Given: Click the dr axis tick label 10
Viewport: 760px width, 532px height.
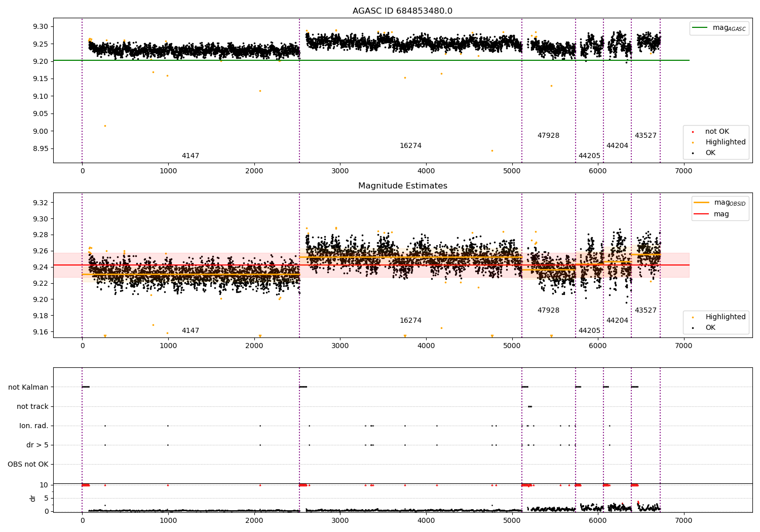Looking at the screenshot, I should 45,485.
